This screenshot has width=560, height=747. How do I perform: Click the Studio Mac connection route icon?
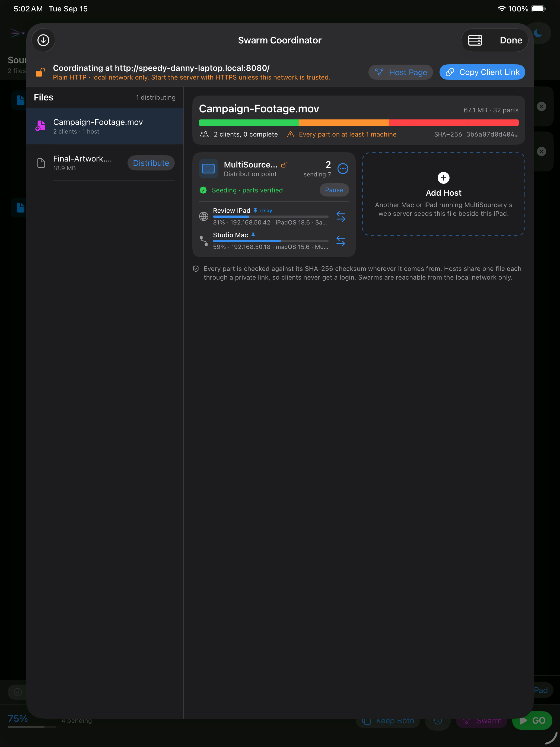tap(203, 241)
